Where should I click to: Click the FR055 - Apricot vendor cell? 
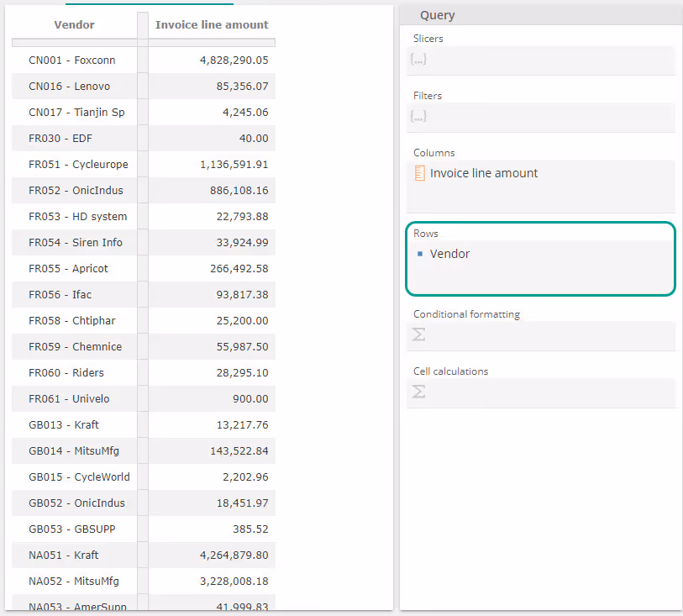pyautogui.click(x=68, y=269)
